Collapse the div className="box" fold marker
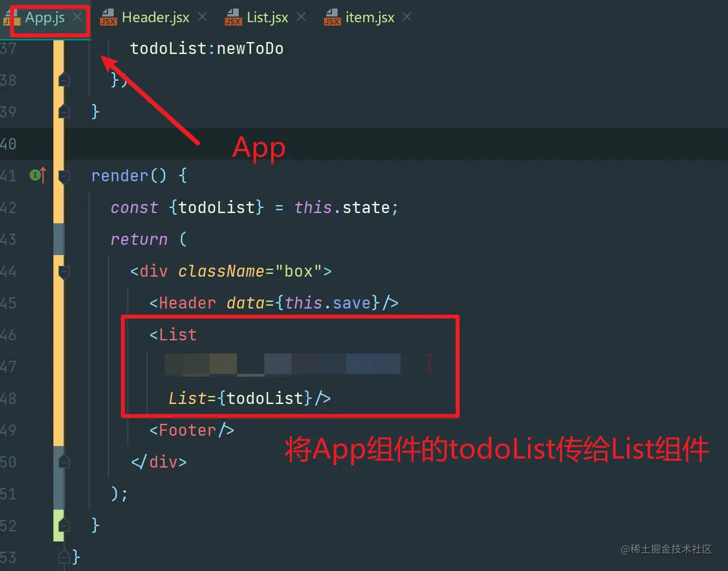The width and height of the screenshot is (728, 571). pyautogui.click(x=64, y=271)
